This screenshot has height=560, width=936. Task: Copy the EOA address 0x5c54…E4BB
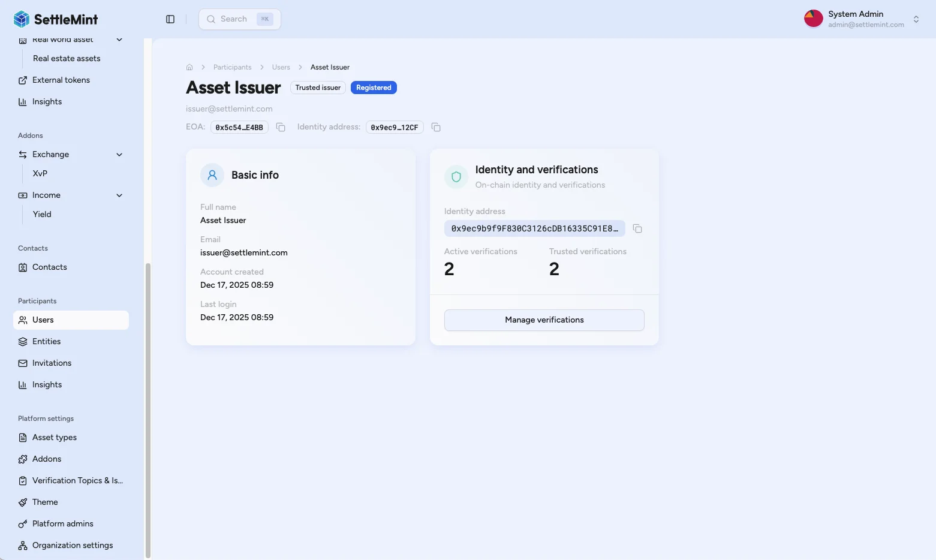(x=281, y=127)
